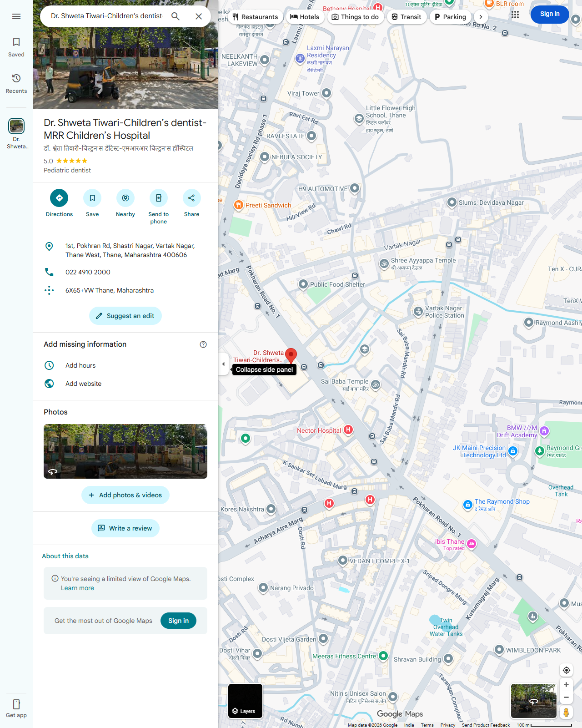This screenshot has width=582, height=728.
Task: Open the hamburger main menu
Action: point(16,16)
